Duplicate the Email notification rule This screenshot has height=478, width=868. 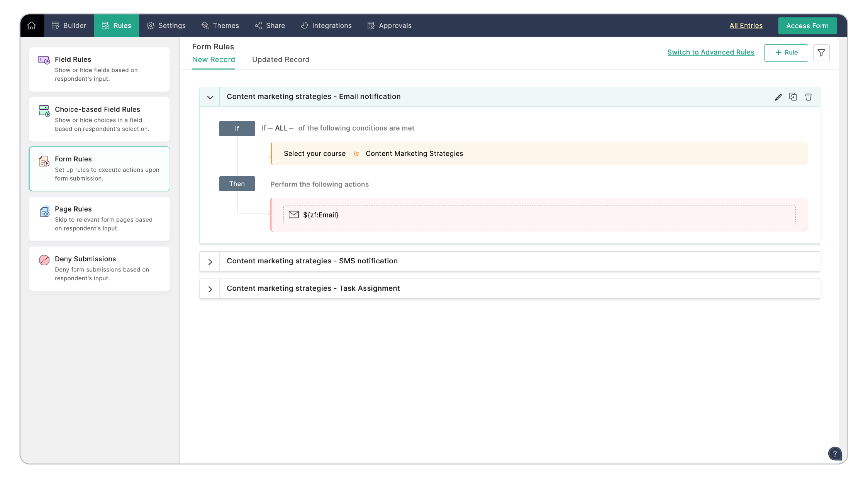click(793, 97)
